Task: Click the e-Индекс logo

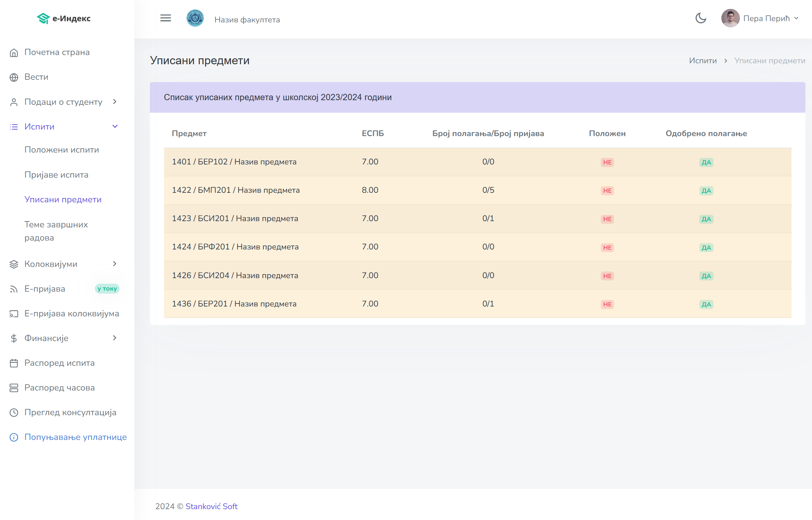Action: [x=64, y=18]
